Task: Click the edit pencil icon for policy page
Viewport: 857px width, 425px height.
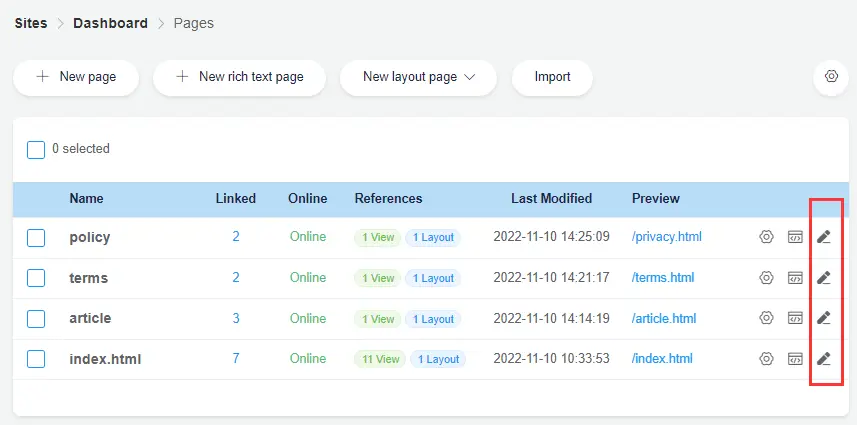Action: click(x=823, y=237)
